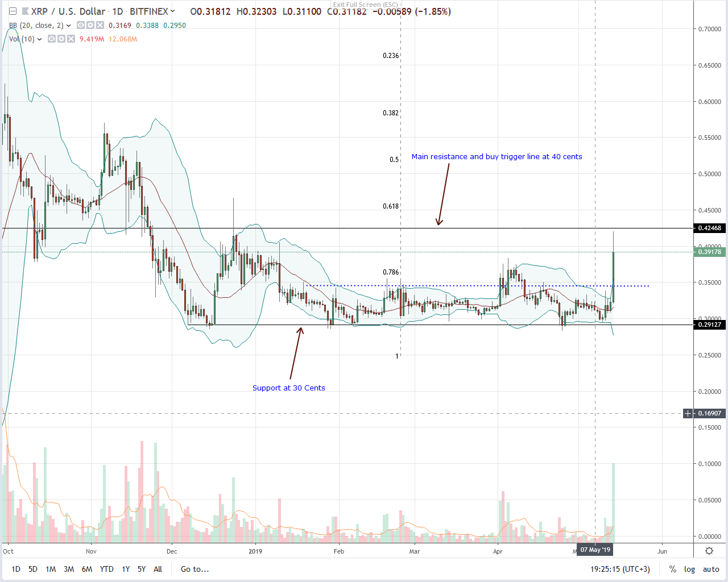The width and height of the screenshot is (728, 582).
Task: Toggle auto scale mode
Action: coord(711,569)
